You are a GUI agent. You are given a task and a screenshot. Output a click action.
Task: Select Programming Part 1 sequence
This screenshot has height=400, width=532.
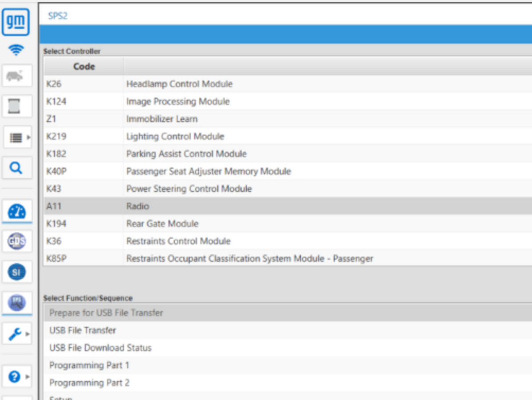point(288,365)
